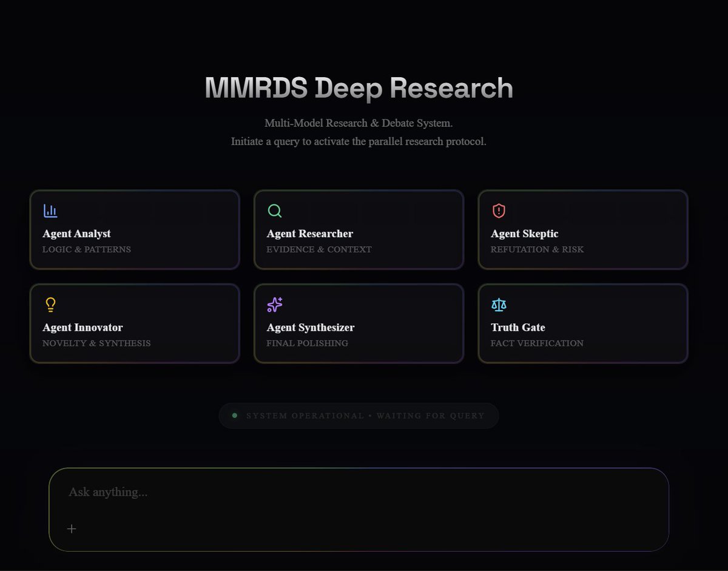Click the "LOGIC & PATTERNS" label
This screenshot has height=571, width=728.
pyautogui.click(x=87, y=249)
